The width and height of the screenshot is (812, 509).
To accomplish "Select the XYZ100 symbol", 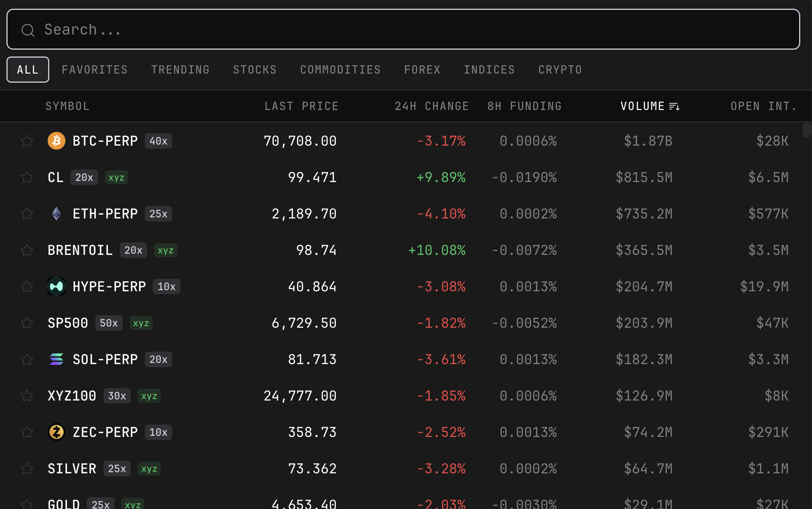I will (x=72, y=396).
